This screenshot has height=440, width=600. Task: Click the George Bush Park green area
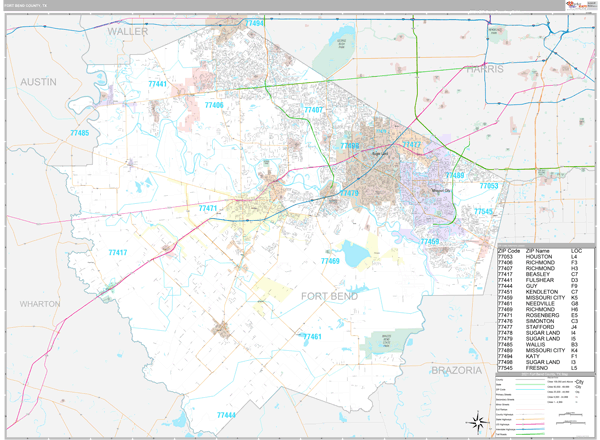pos(334,55)
